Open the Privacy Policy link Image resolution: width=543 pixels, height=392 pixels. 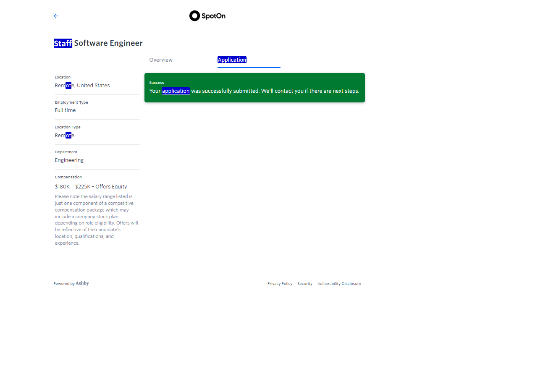(x=280, y=284)
